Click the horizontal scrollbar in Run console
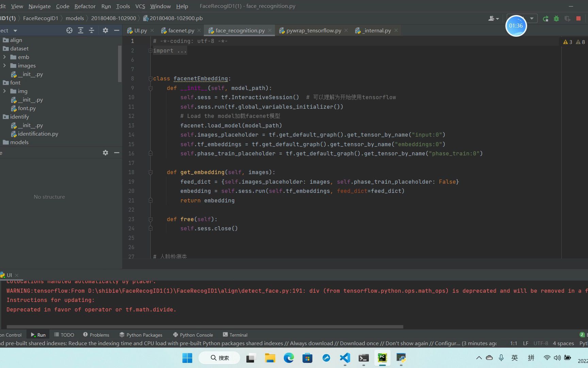This screenshot has width=588, height=368. tap(205, 326)
